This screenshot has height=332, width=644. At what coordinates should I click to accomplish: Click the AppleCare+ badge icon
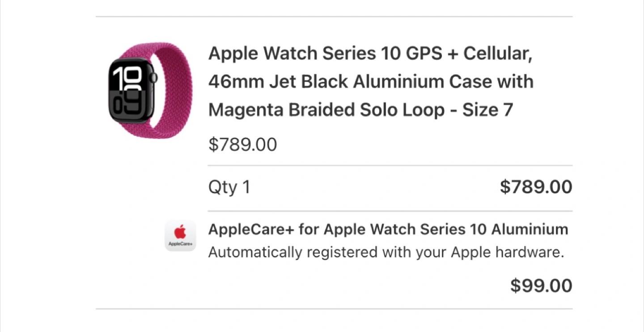coord(180,235)
